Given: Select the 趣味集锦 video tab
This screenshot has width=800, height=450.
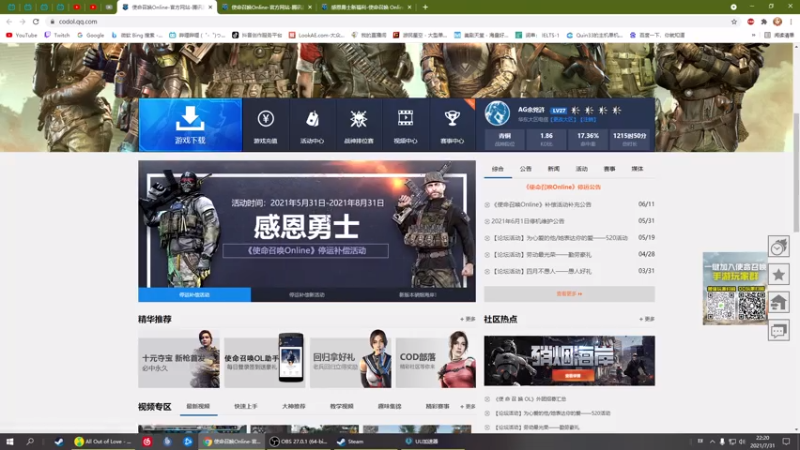Looking at the screenshot, I should click(390, 407).
